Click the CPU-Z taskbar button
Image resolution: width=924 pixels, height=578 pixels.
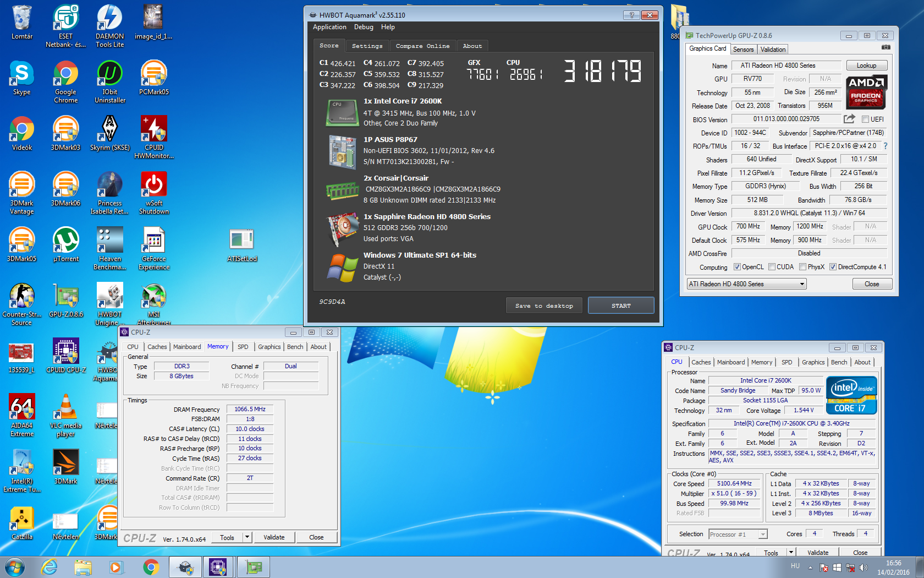click(x=218, y=567)
